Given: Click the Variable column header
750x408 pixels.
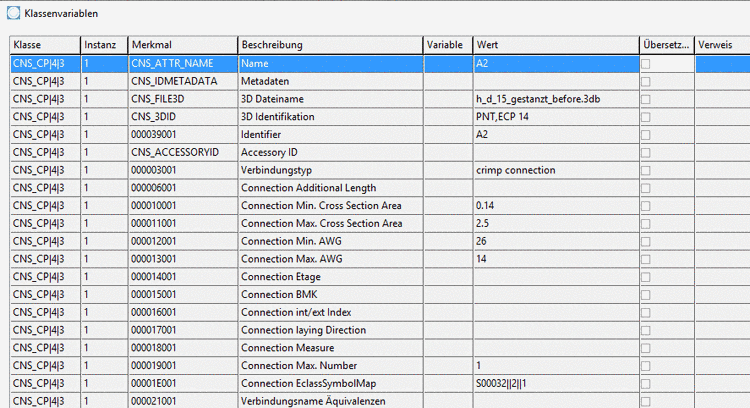Looking at the screenshot, I should pyautogui.click(x=448, y=45).
